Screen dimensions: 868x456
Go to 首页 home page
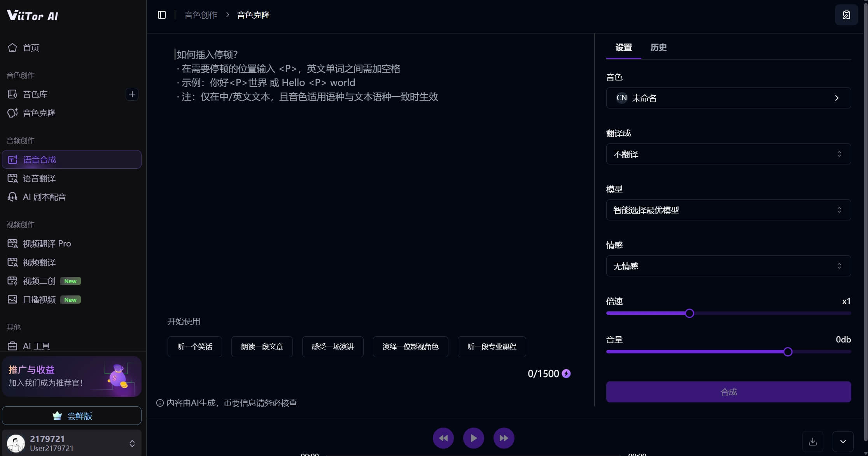31,48
